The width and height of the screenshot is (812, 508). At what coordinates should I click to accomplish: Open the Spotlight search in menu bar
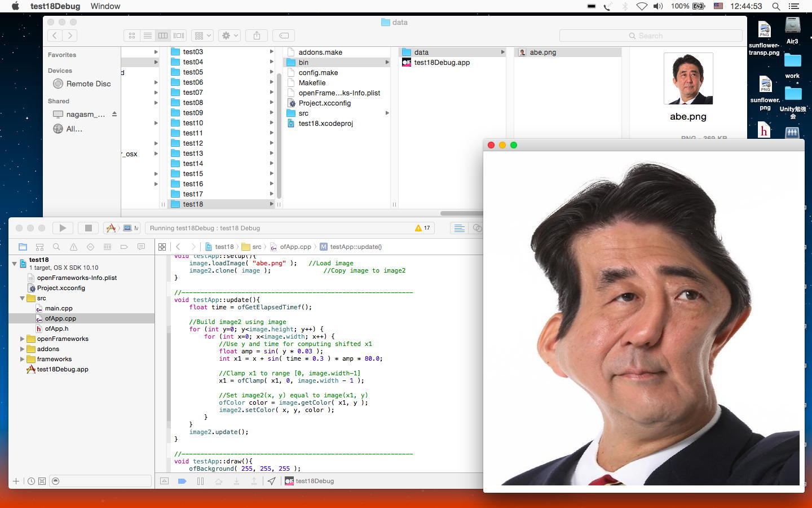[x=776, y=6]
